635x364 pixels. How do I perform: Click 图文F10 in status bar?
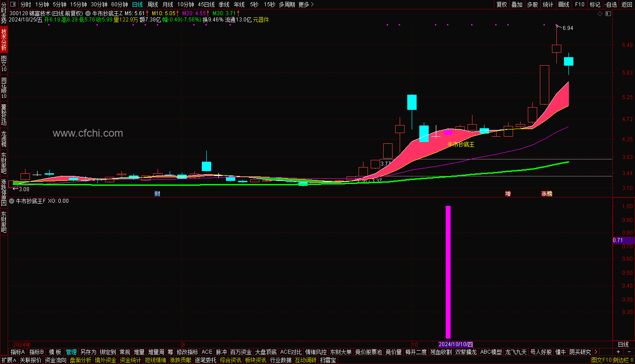[x=602, y=360]
